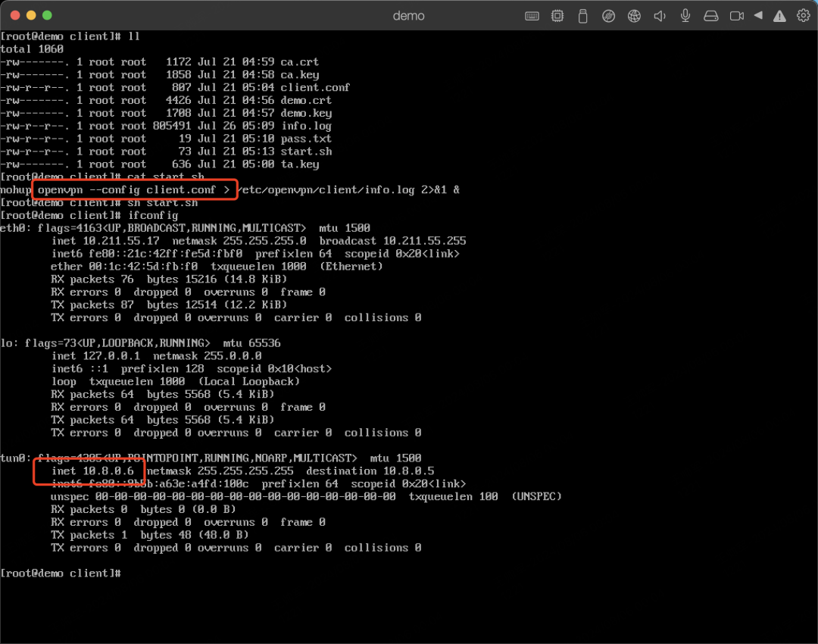Screen dimensions: 818x644
Task: Open the keyboard menu in the toolbar
Action: click(x=532, y=16)
